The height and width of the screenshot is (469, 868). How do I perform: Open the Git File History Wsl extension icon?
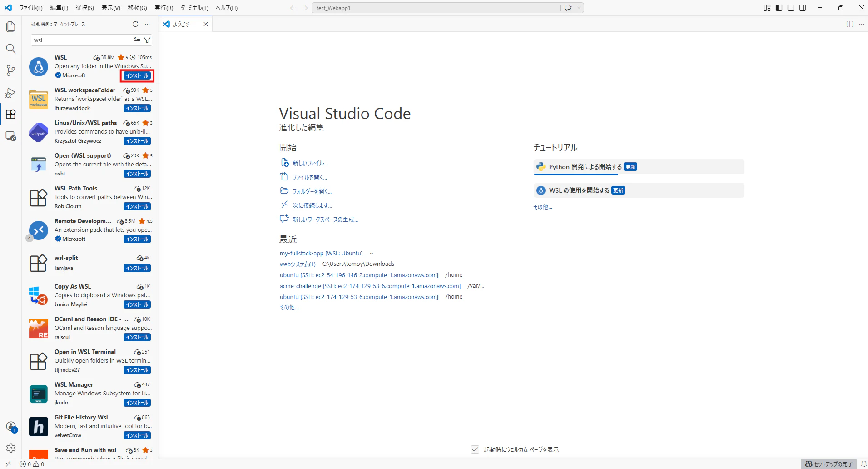click(x=39, y=427)
